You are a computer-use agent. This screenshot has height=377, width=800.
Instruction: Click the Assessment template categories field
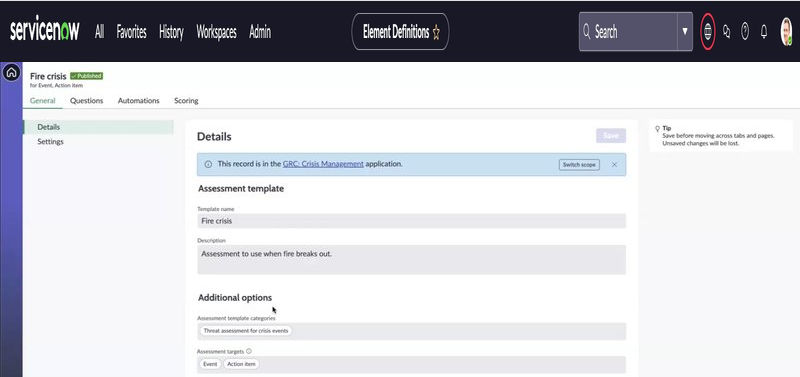pyautogui.click(x=411, y=331)
